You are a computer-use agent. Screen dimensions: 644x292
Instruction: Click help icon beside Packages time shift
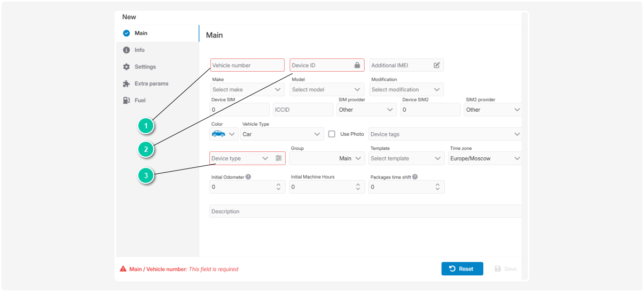click(x=415, y=176)
